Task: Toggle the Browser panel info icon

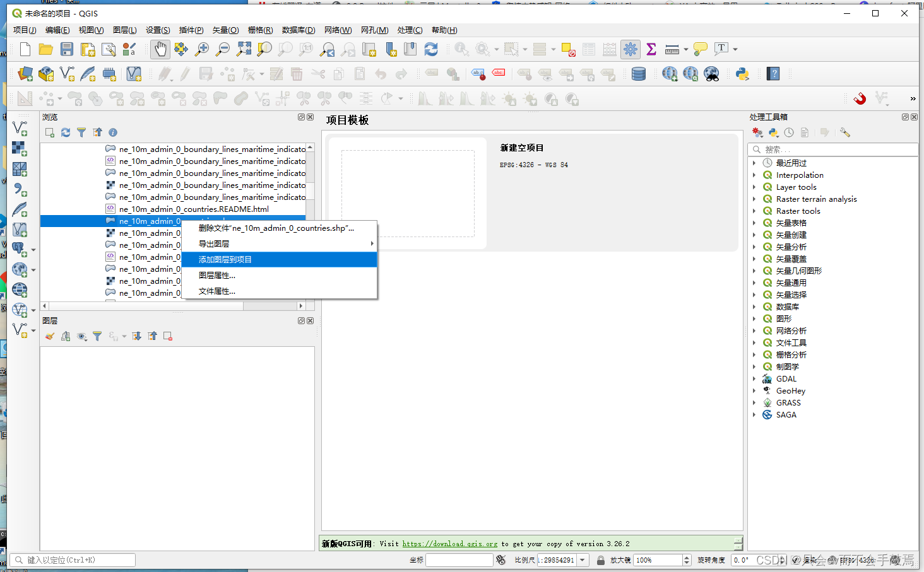Action: (x=113, y=132)
